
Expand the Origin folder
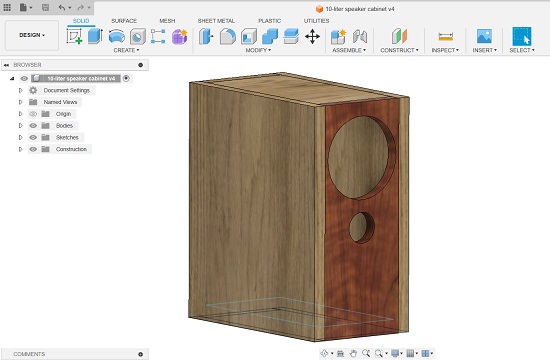(20, 114)
